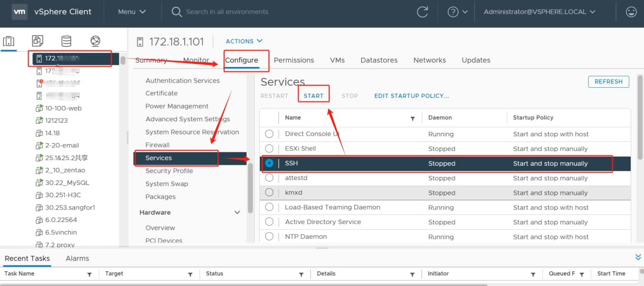Open Administrator@VSPHERE.LOCAL user menu
The height and width of the screenshot is (286, 644).
pyautogui.click(x=539, y=12)
